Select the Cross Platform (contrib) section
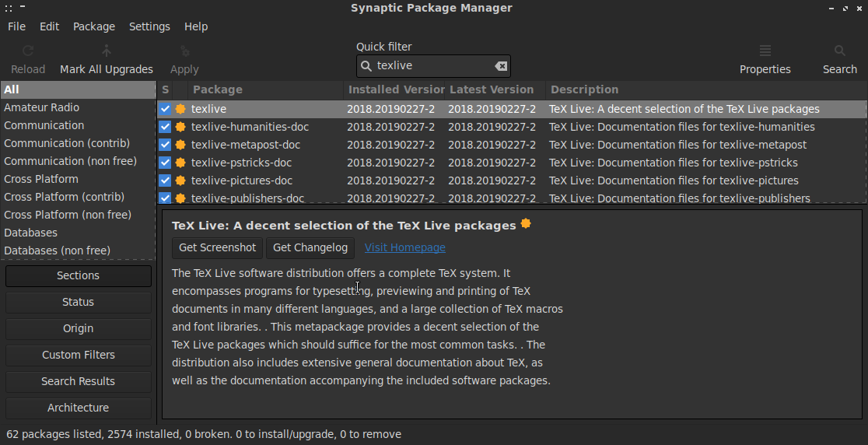This screenshot has height=445, width=868. 78,197
